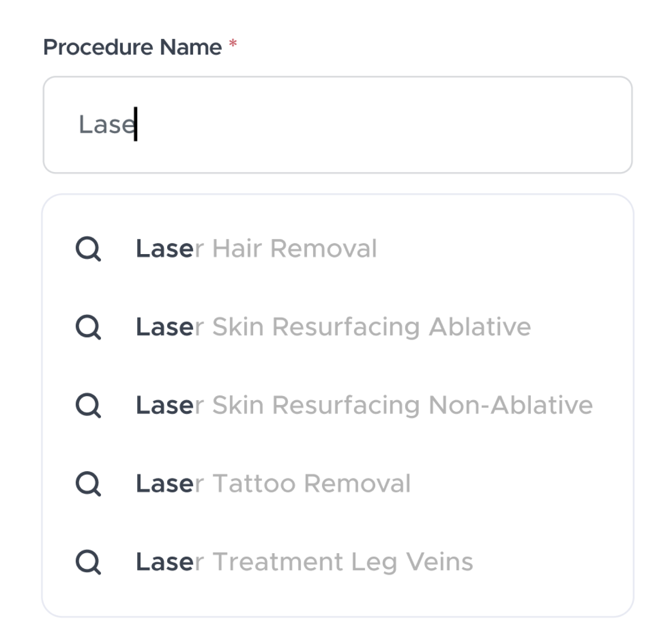Click the word "Veins" in the last suggestion
This screenshot has width=672, height=644.
(439, 562)
